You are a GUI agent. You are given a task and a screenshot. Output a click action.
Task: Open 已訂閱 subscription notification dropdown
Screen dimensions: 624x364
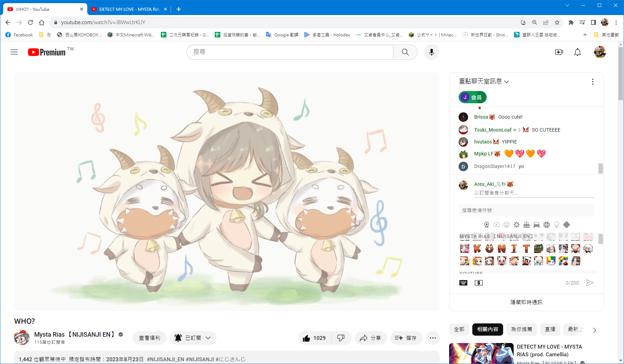[193, 338]
